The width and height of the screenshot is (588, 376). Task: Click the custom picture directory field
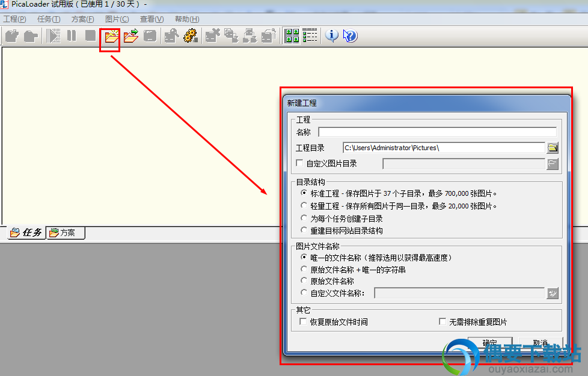point(464,163)
